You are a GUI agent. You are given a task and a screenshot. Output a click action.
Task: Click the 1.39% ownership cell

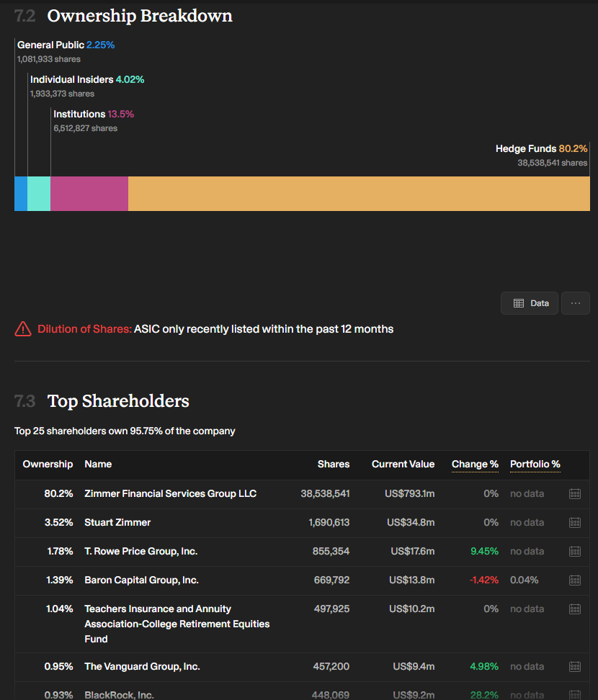tap(59, 580)
